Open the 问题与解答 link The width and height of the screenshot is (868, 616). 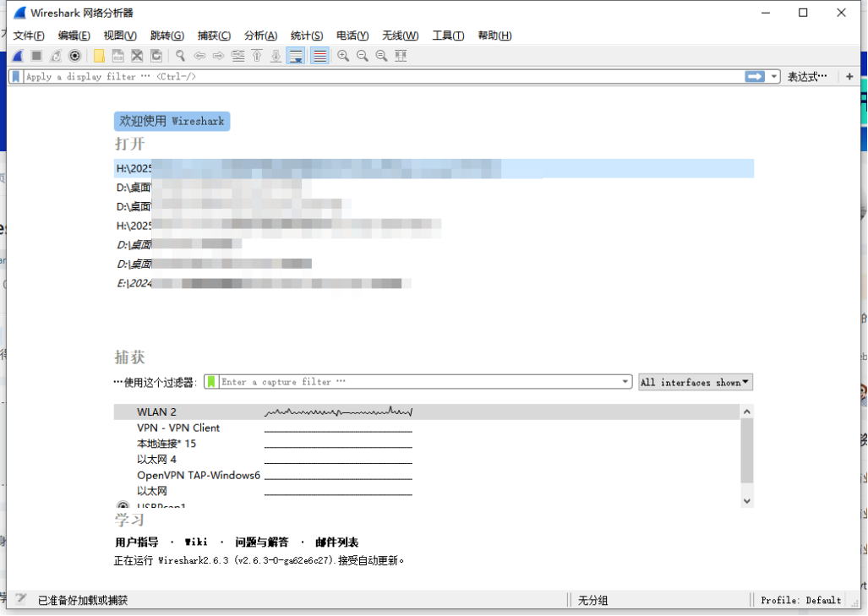click(262, 542)
